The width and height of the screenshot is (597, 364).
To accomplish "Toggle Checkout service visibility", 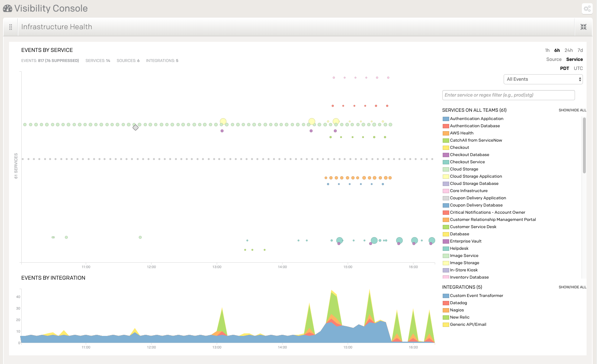I will point(456,148).
